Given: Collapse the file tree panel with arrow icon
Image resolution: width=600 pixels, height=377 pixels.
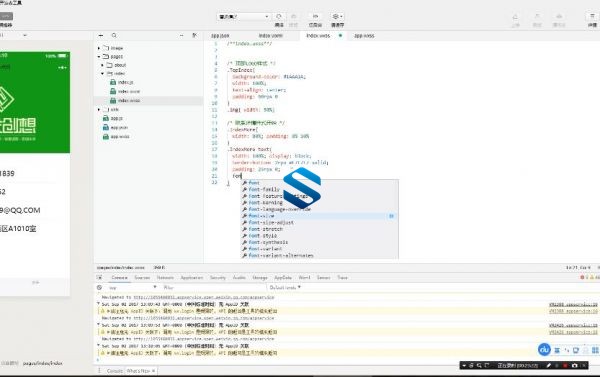Looking at the screenshot, I should (x=194, y=35).
